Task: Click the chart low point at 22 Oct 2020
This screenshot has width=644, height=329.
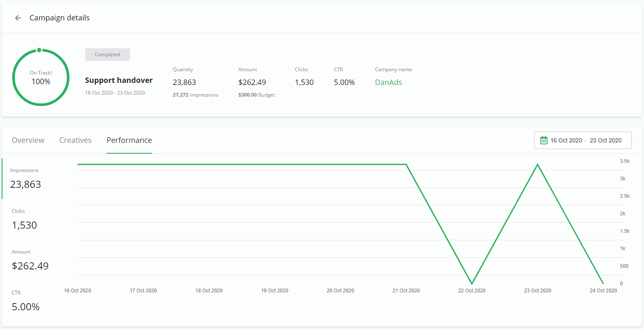Action: tap(472, 284)
